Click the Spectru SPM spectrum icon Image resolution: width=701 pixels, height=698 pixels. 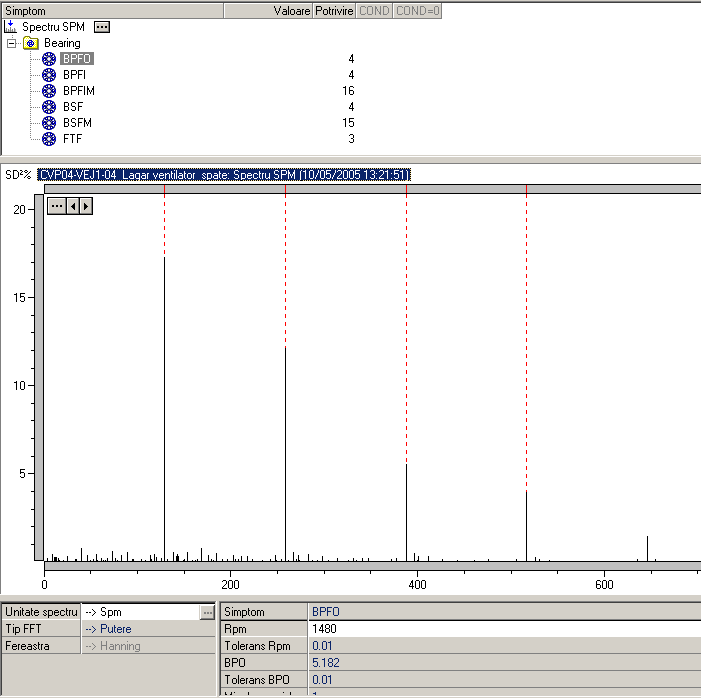pos(11,27)
